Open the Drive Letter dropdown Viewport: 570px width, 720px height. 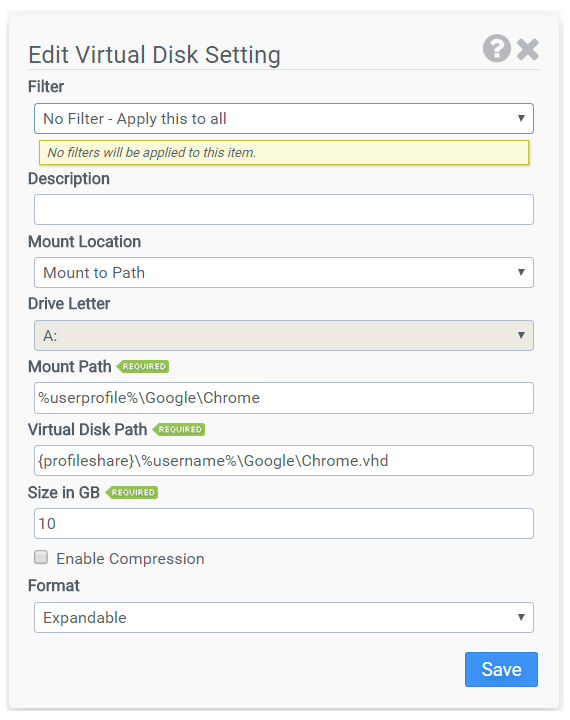point(284,336)
